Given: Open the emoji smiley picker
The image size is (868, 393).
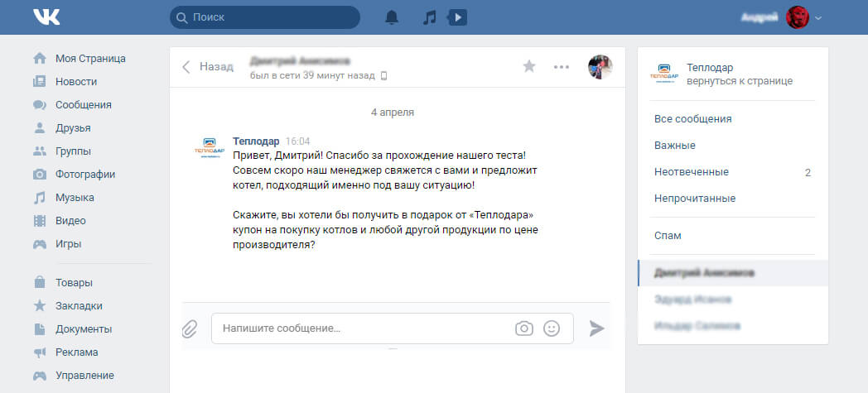Looking at the screenshot, I should point(552,328).
